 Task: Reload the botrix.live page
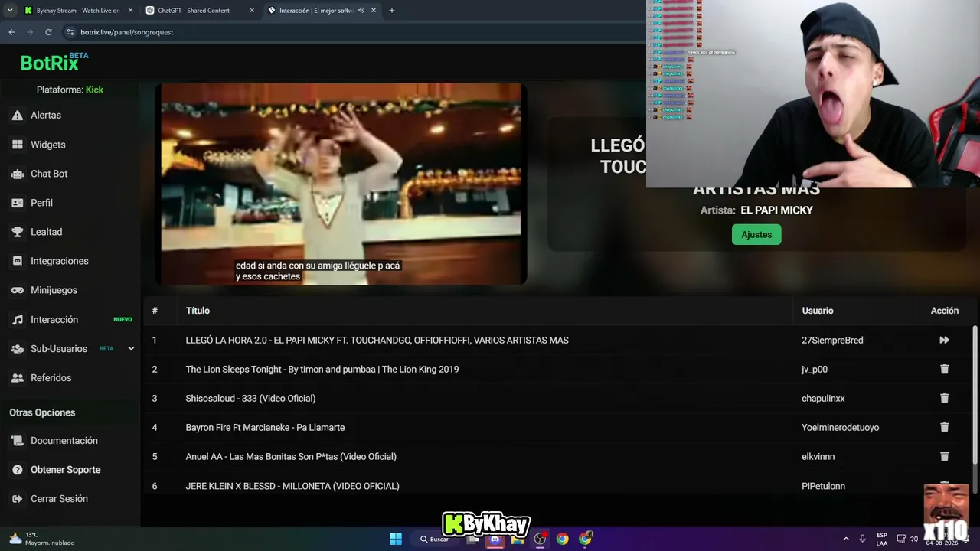[48, 32]
